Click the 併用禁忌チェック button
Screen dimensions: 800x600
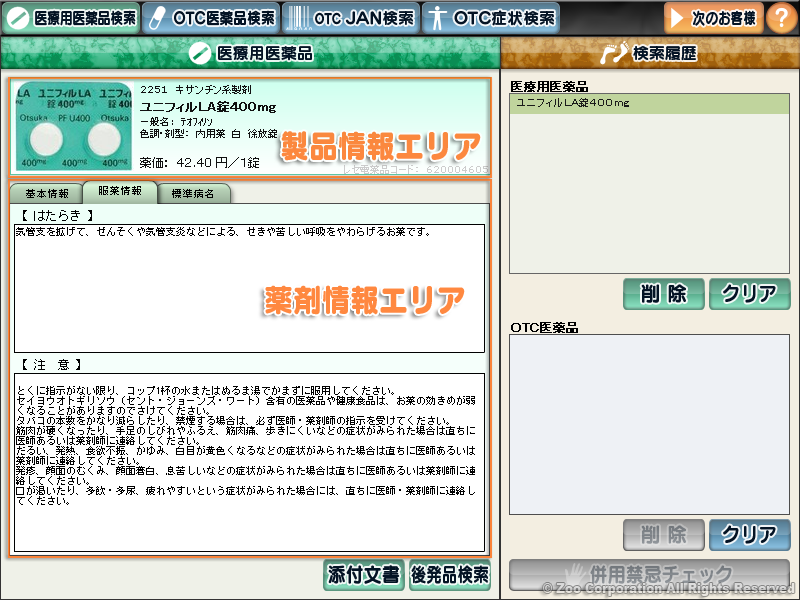(x=649, y=574)
